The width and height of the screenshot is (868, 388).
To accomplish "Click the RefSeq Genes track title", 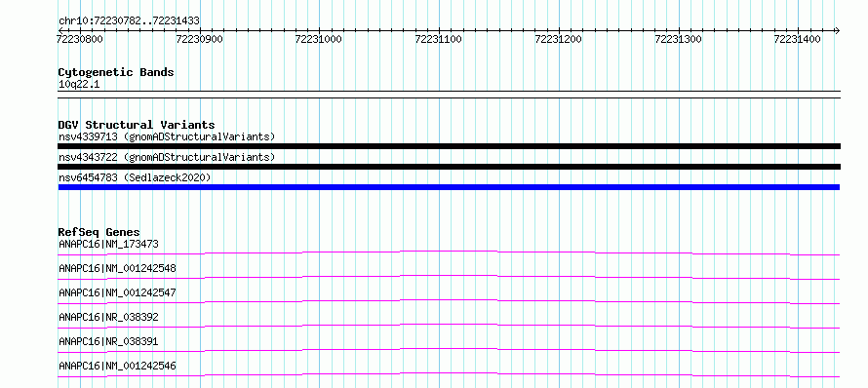I will click(x=99, y=232).
